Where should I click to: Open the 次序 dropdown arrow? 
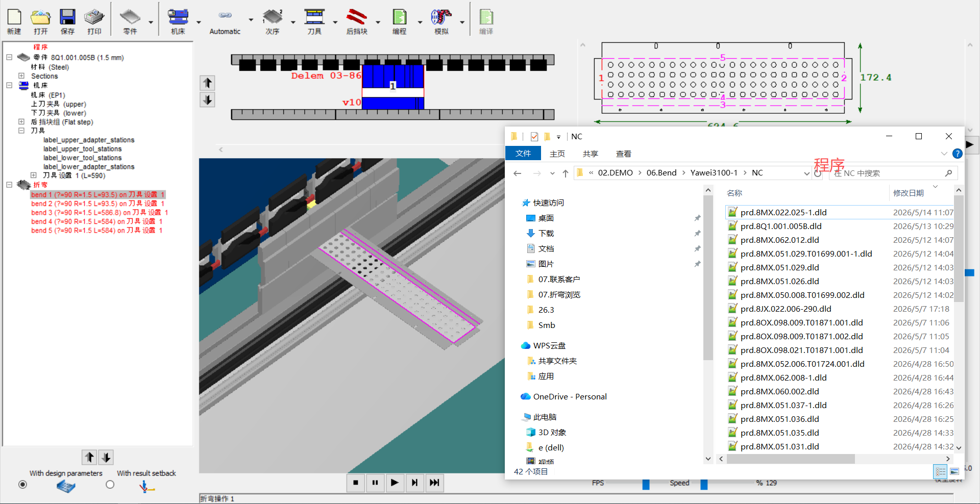click(293, 22)
